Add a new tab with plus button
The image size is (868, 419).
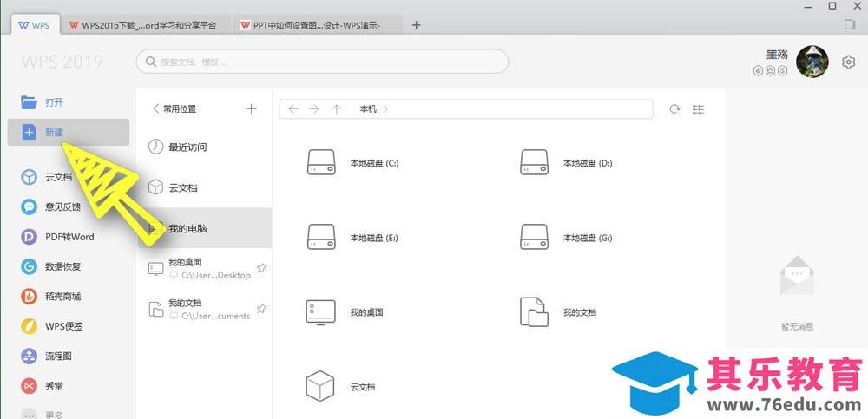tap(417, 25)
